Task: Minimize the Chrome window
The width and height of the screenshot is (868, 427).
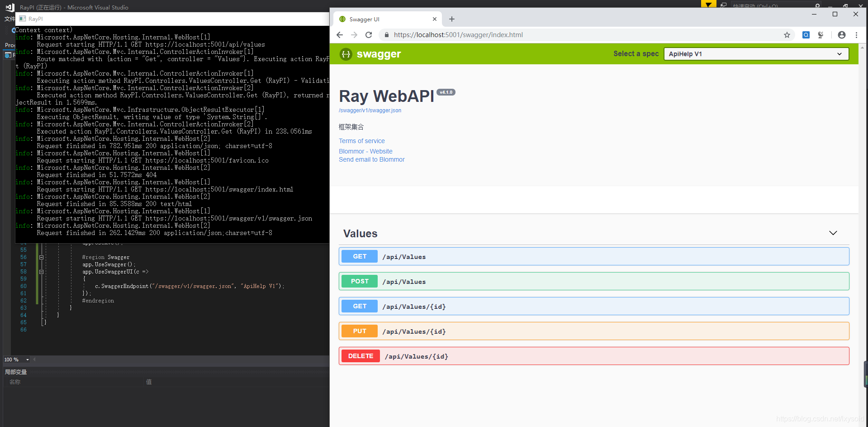Action: point(814,14)
